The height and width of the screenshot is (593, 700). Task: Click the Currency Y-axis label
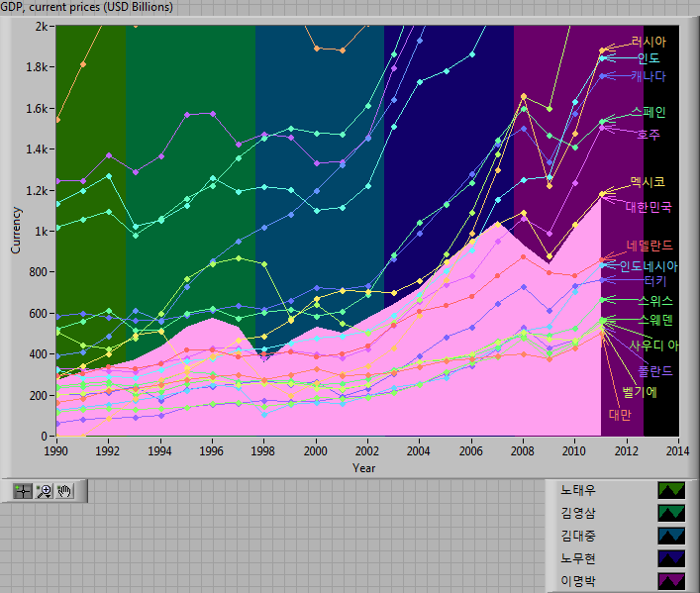pyautogui.click(x=16, y=231)
